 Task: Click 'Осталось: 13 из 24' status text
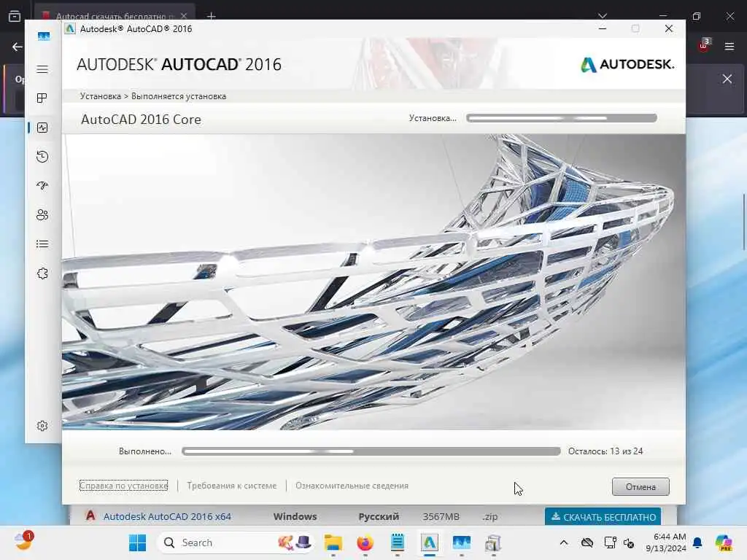pos(605,451)
